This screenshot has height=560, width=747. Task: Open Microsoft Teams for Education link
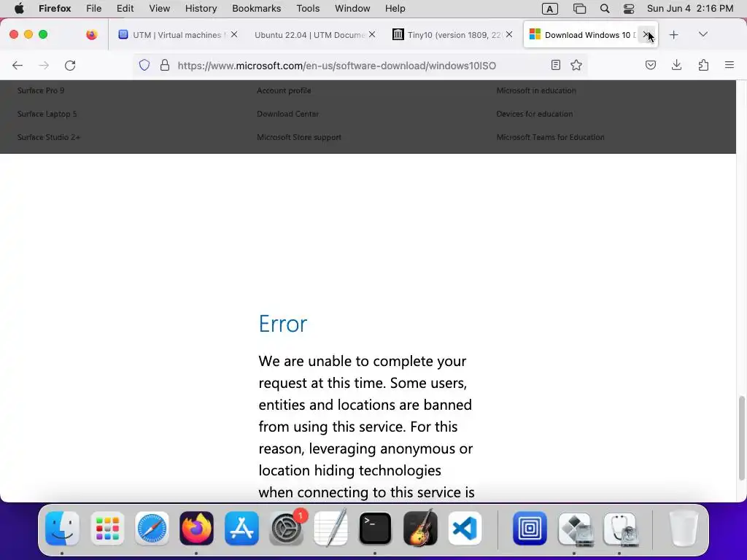[x=550, y=137]
